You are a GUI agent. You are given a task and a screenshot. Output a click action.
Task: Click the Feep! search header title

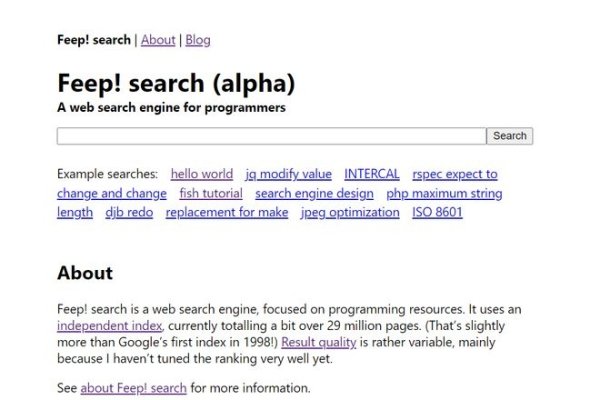tap(94, 40)
